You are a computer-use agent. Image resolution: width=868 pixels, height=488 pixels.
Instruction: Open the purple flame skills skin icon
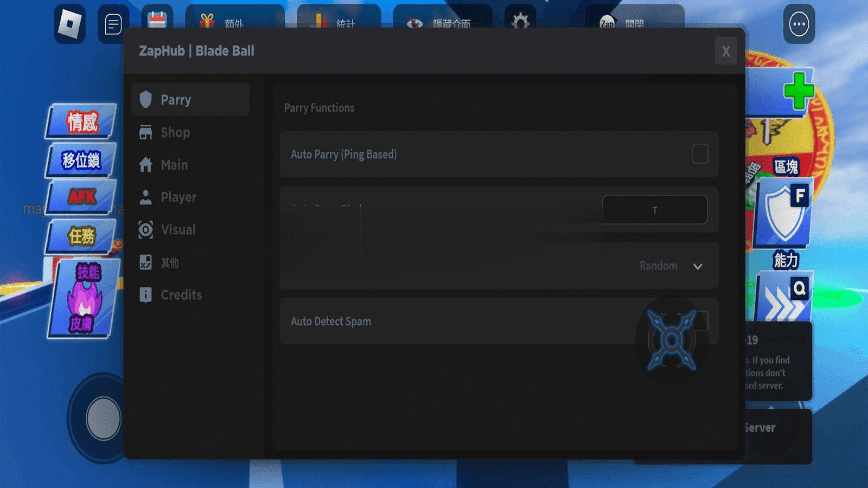(x=84, y=299)
